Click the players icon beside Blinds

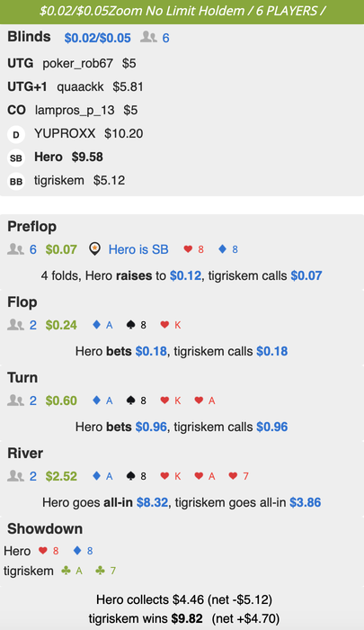(x=148, y=38)
